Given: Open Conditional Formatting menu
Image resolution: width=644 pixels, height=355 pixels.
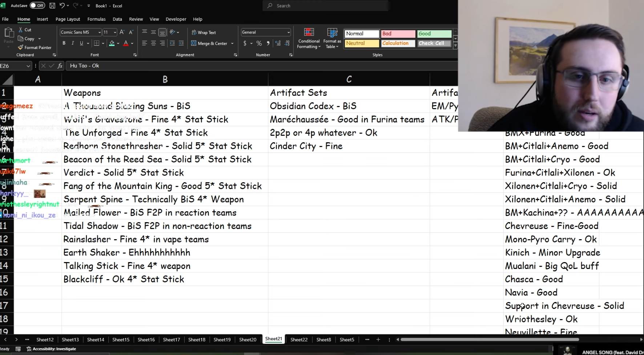Looking at the screenshot, I should pos(309,38).
